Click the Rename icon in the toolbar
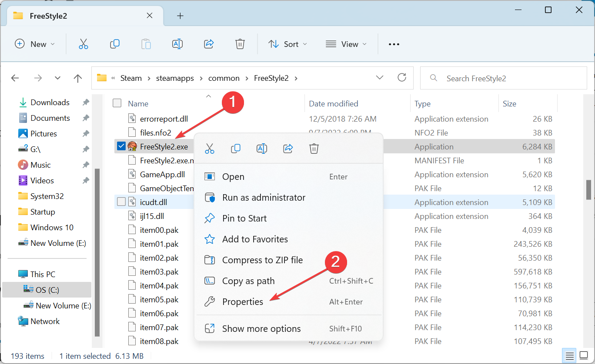Image resolution: width=595 pixels, height=364 pixels. point(177,44)
